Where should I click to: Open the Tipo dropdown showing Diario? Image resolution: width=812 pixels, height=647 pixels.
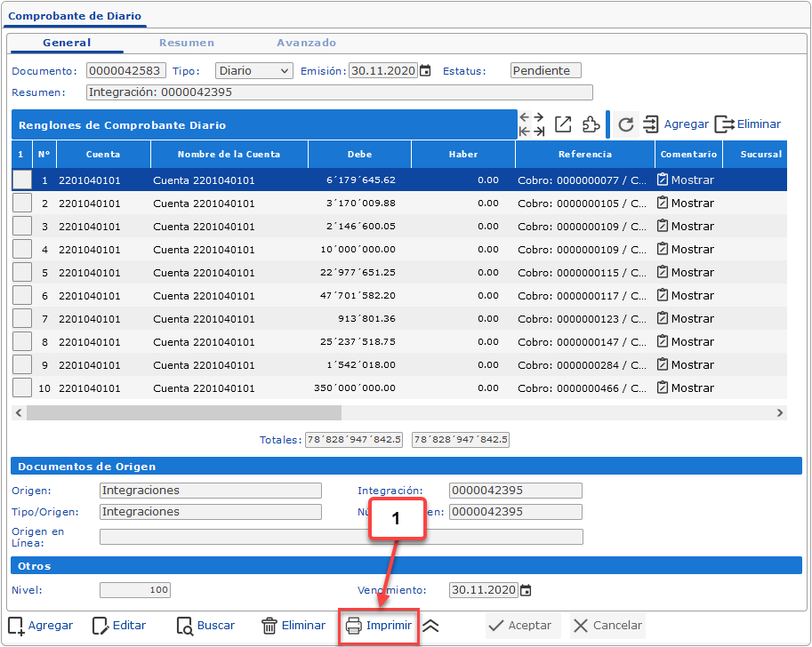click(x=254, y=71)
